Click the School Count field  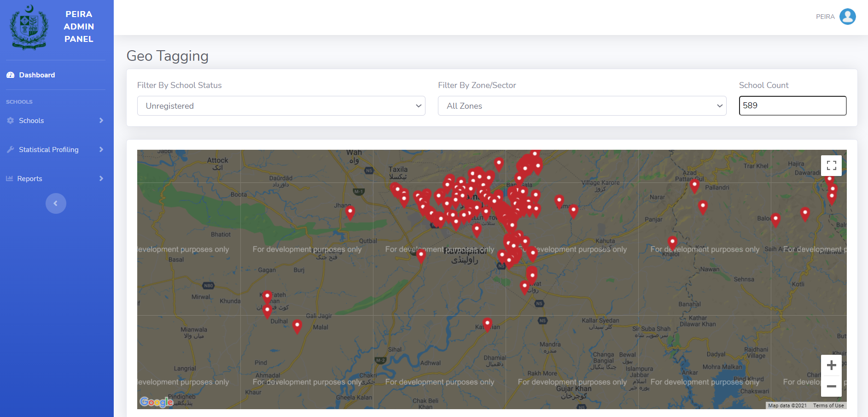[x=792, y=106]
